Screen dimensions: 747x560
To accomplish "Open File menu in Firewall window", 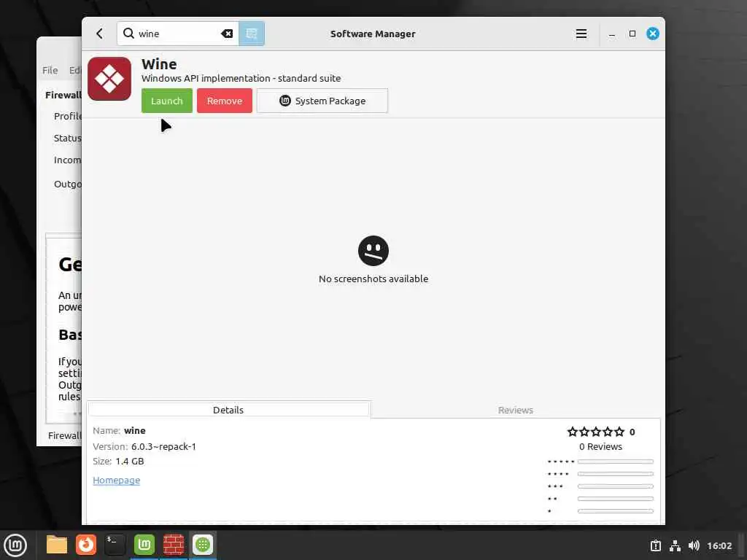I will pos(50,71).
